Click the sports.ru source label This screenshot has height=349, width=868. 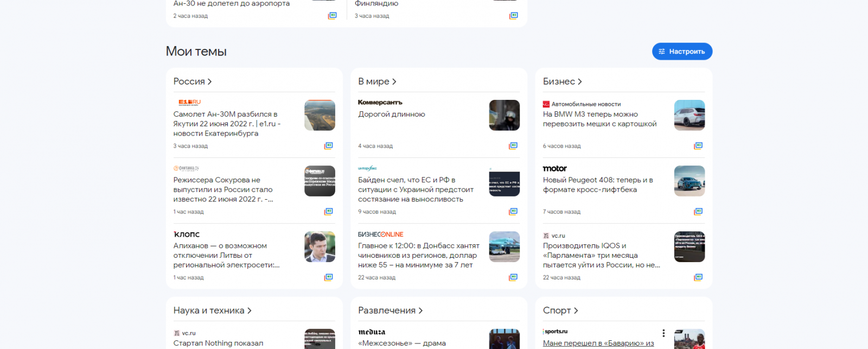click(x=556, y=331)
